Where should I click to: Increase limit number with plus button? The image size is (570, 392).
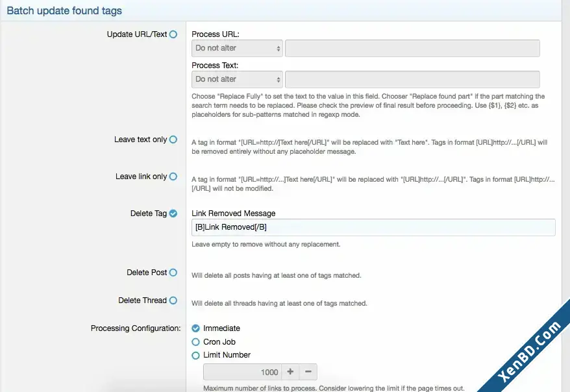tap(290, 372)
